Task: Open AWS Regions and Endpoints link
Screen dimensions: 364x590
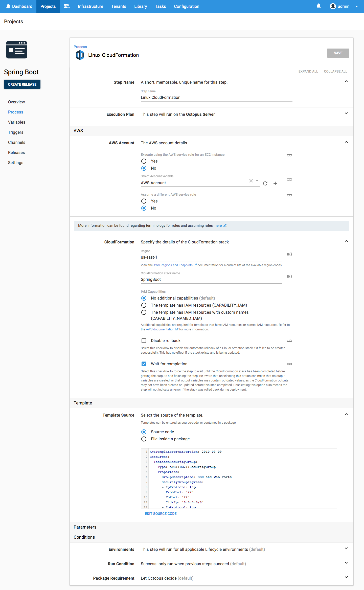Action: tap(175, 265)
